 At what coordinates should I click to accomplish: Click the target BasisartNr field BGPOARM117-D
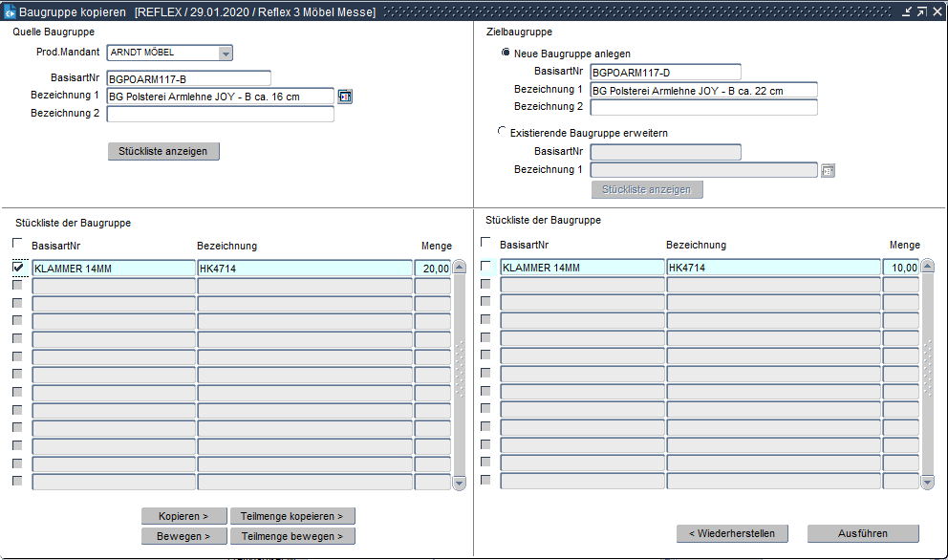[x=665, y=72]
